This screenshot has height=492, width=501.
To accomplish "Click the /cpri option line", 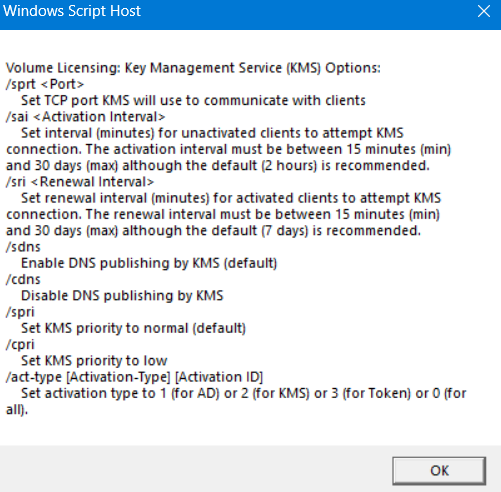I will (x=20, y=345).
